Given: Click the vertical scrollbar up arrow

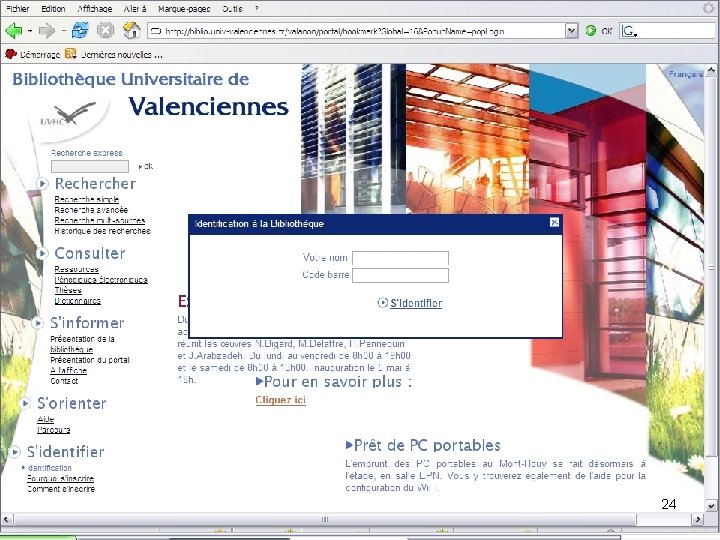Looking at the screenshot, I should tap(710, 71).
